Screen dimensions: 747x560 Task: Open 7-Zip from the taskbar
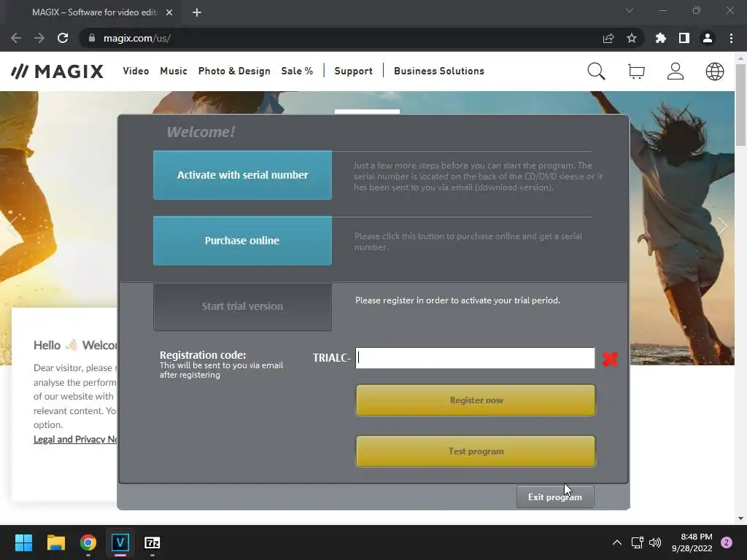coord(152,542)
